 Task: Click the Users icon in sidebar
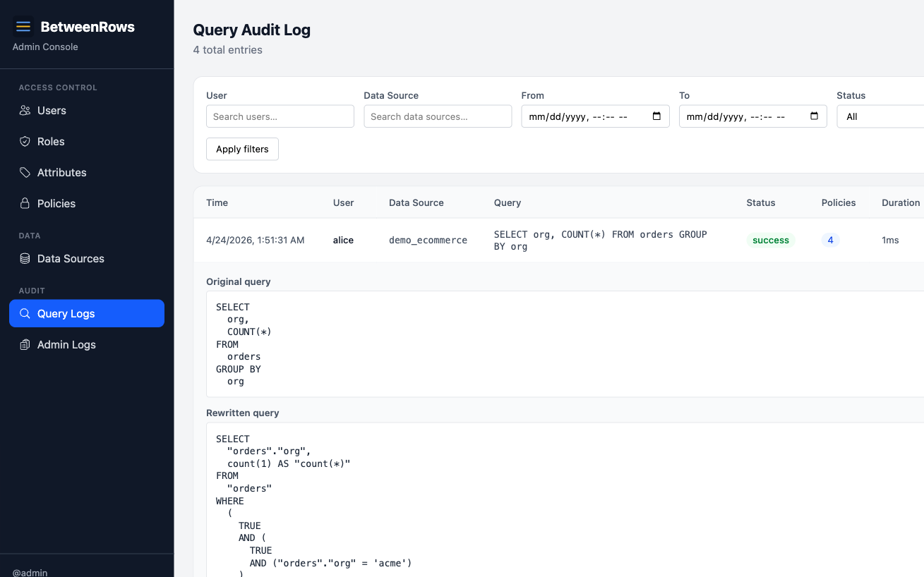25,111
